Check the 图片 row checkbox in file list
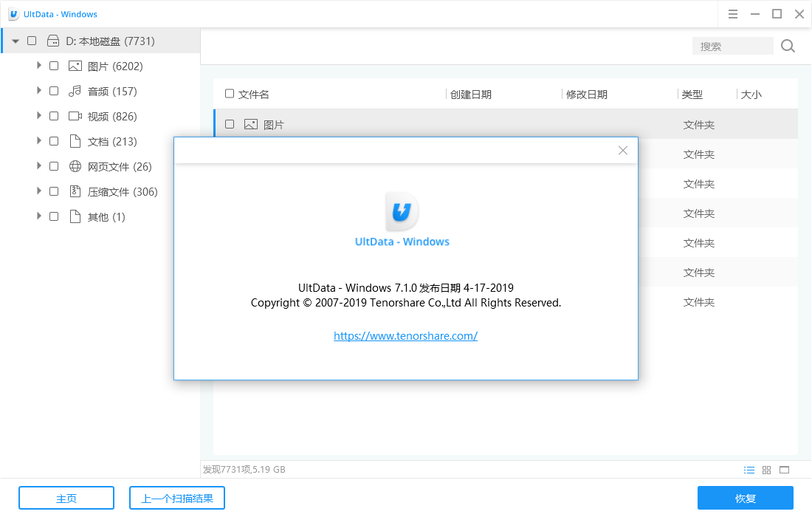 [x=230, y=124]
